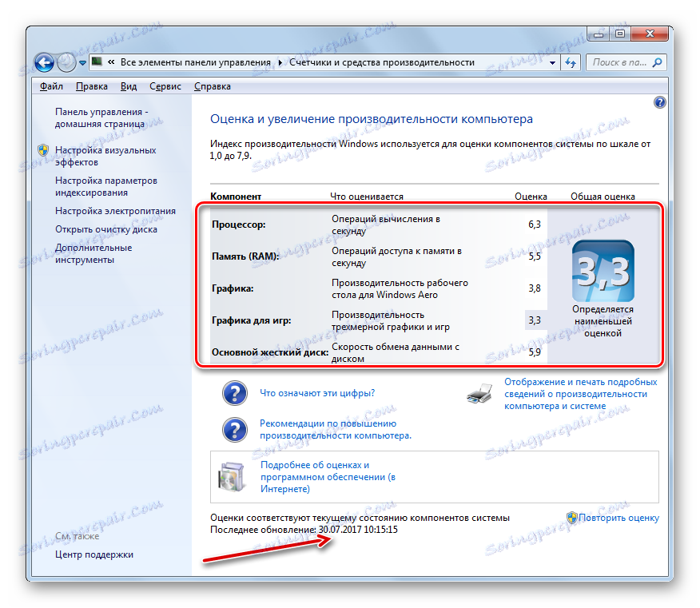Open Рекомендации по повышению производительности компьютера link
Screen dimensions: 700x608
[336, 430]
